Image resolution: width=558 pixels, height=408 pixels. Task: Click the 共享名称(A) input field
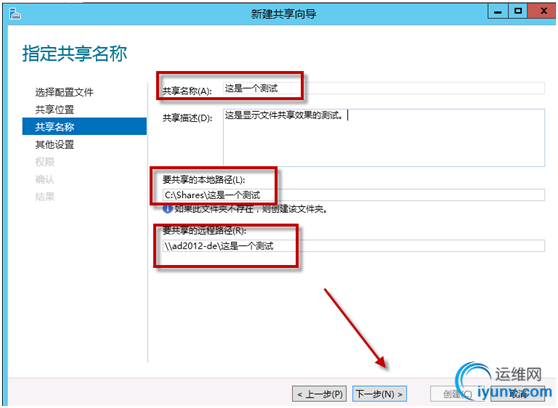click(x=384, y=88)
